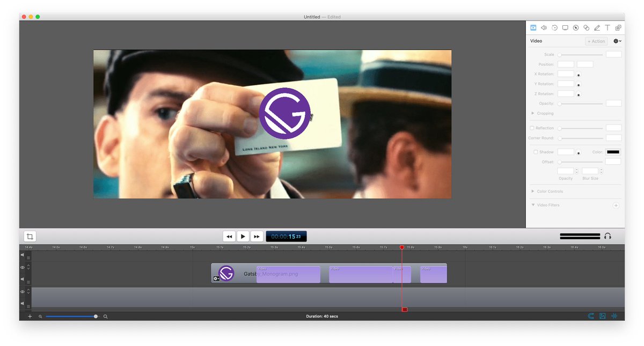This screenshot has height=346, width=644.
Task: Click the Y Rotation dial knob
Action: coord(579,85)
